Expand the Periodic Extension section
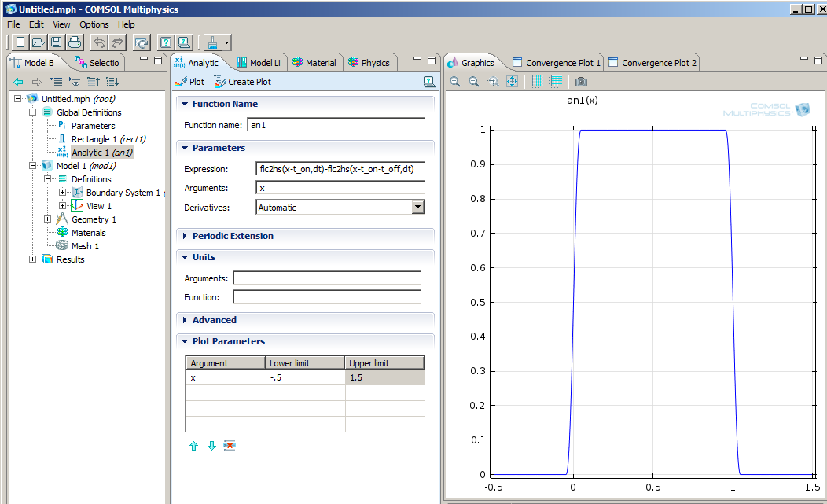This screenshot has height=504, width=827. point(233,236)
